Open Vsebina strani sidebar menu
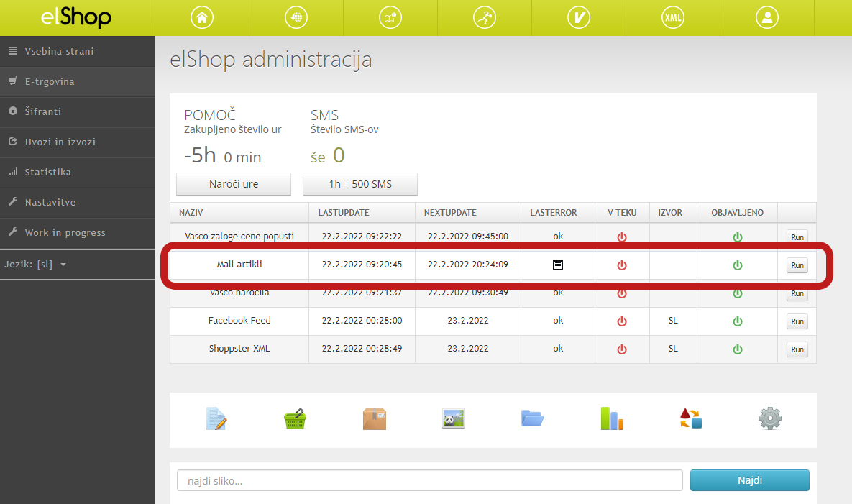The width and height of the screenshot is (852, 504). 78,51
